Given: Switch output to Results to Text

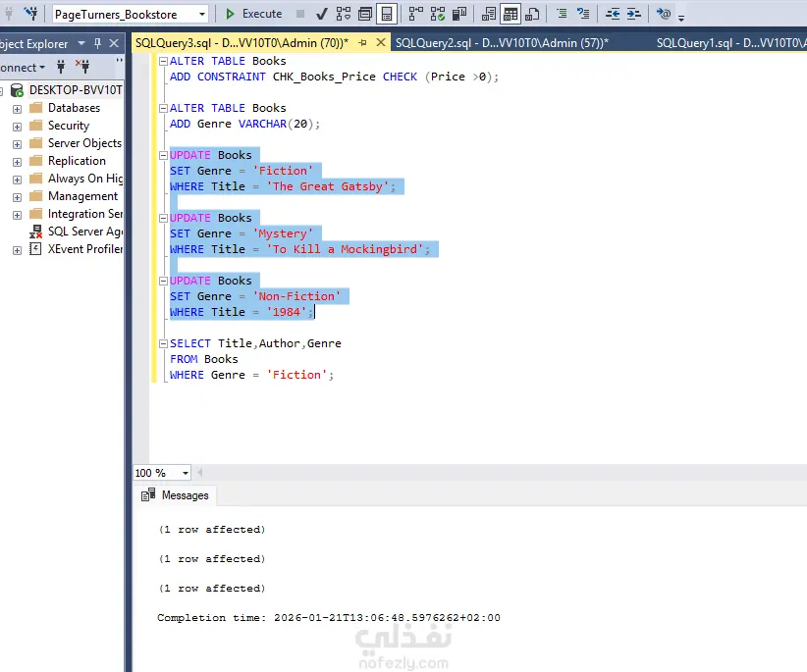Looking at the screenshot, I should coord(488,14).
